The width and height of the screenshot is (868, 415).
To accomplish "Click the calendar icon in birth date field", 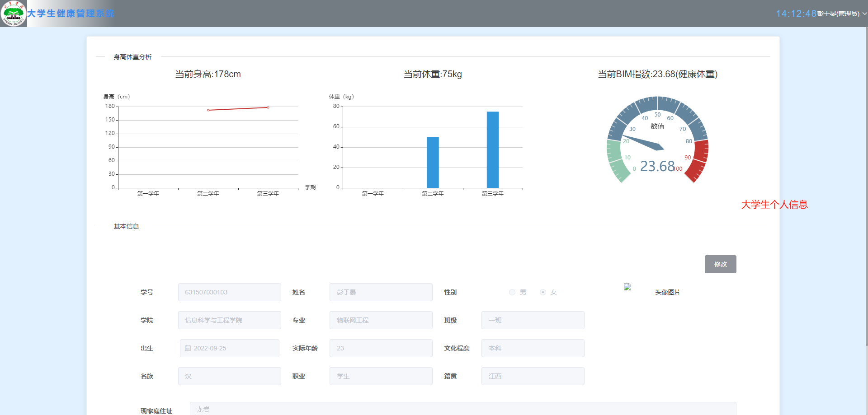I will pos(188,348).
